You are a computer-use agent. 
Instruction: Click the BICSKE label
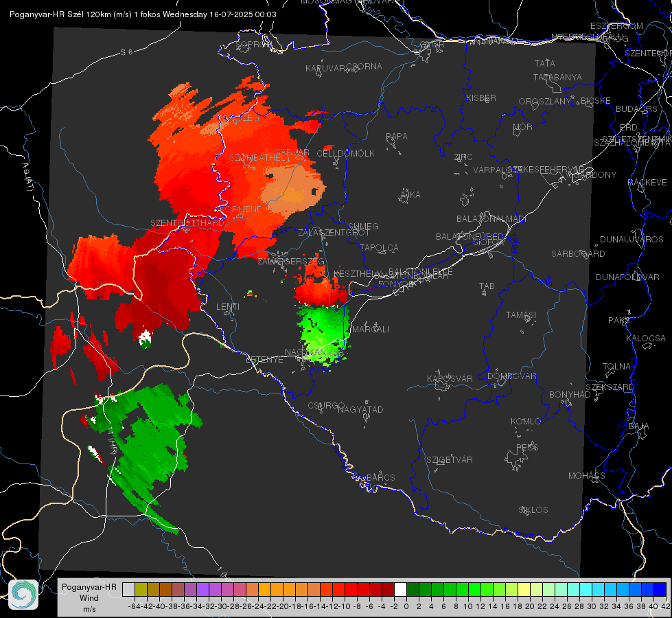[595, 101]
